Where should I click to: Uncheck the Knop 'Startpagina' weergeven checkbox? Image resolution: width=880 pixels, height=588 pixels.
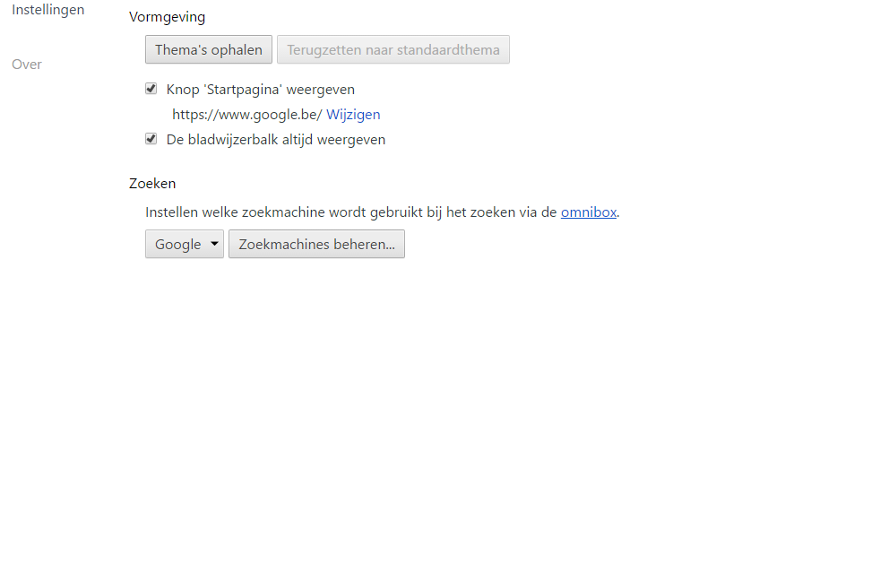(151, 90)
